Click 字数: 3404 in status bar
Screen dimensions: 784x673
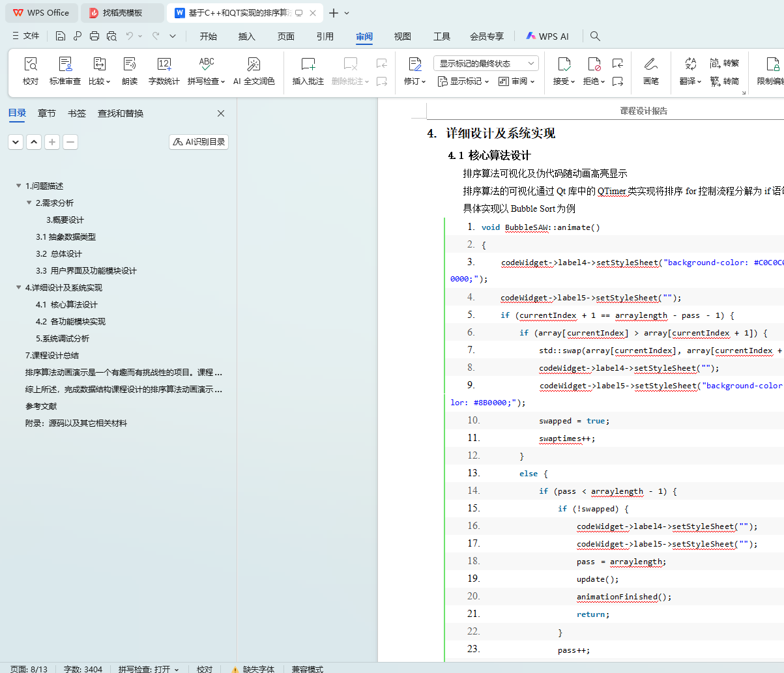83,669
